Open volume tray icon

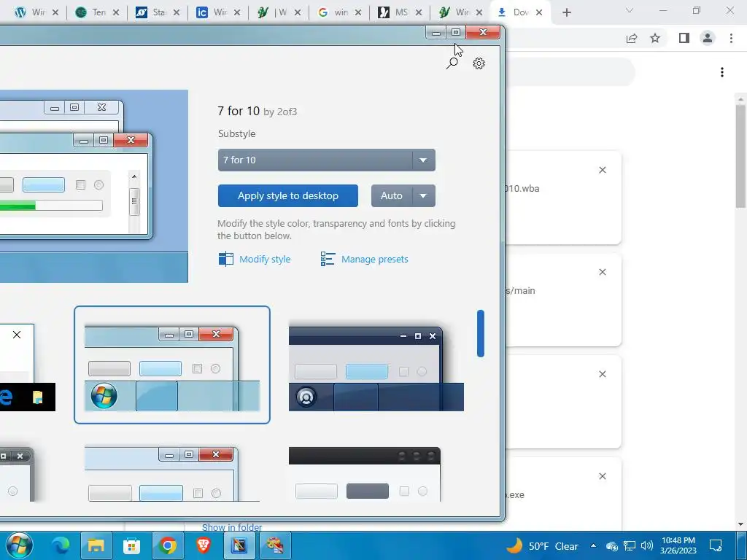pos(646,546)
